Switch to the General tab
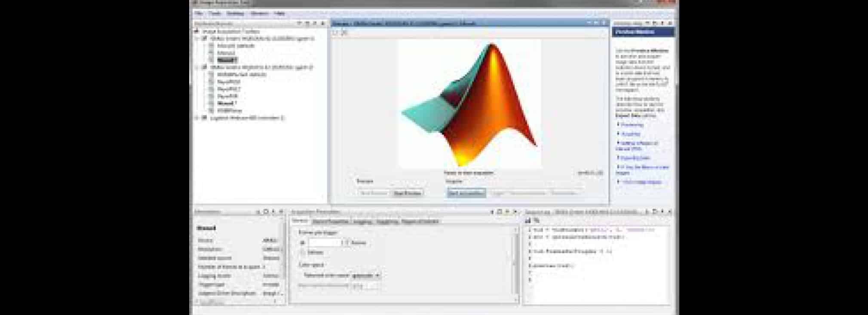 click(300, 221)
